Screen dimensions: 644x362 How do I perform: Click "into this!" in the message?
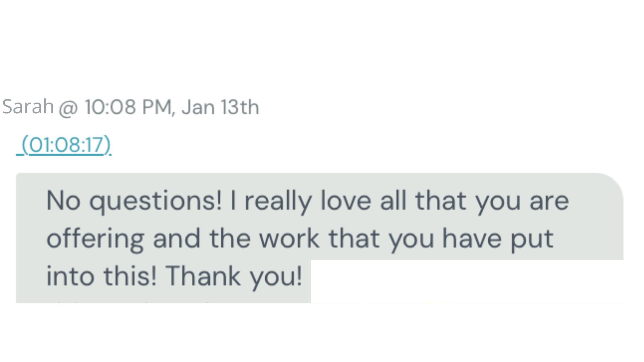click(101, 277)
